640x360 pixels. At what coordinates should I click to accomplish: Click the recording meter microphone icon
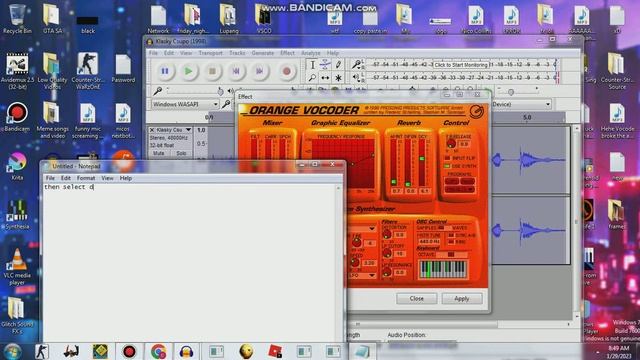click(357, 64)
